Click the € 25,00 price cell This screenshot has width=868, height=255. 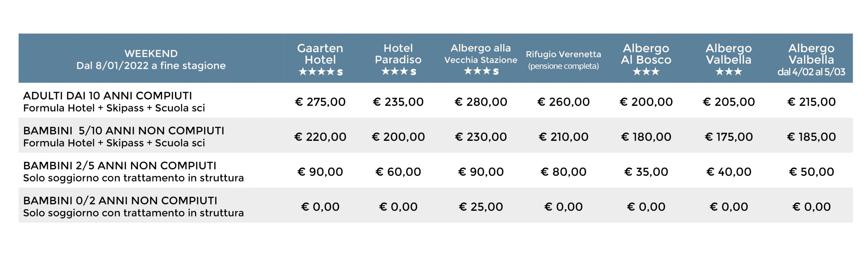pyautogui.click(x=481, y=207)
